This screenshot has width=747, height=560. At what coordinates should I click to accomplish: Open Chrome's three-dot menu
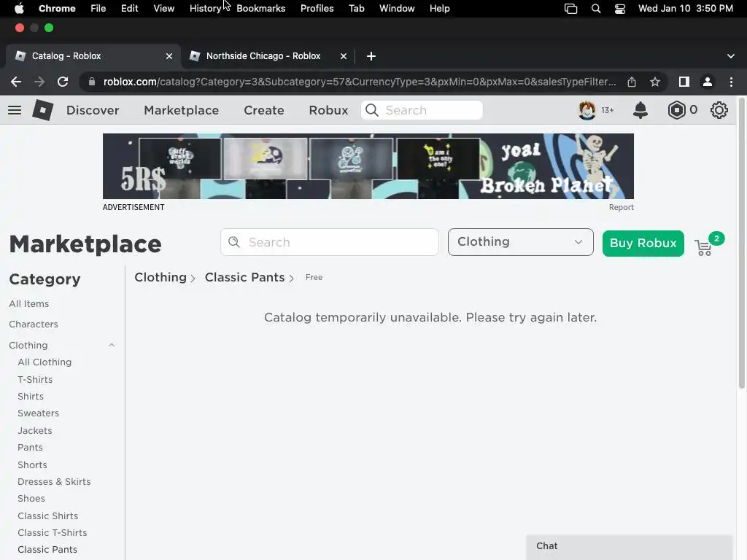click(x=731, y=82)
